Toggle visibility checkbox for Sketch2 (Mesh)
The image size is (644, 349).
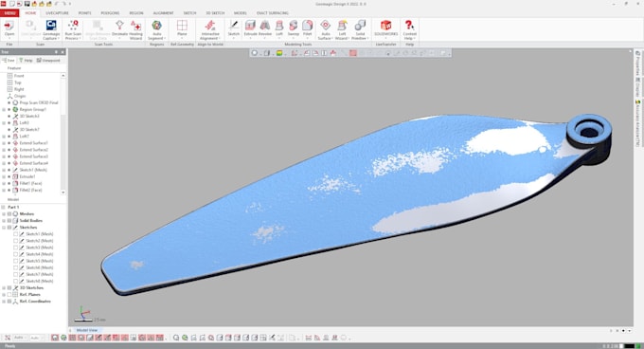(x=15, y=241)
